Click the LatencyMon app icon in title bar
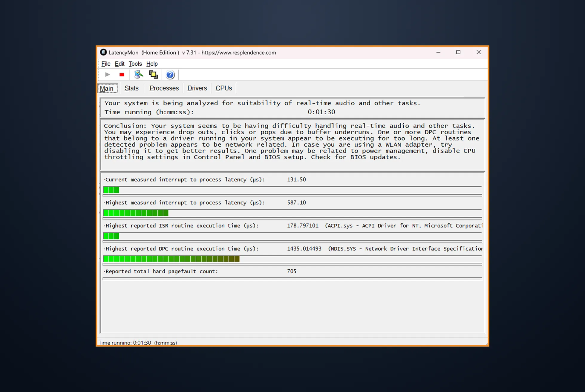 [x=103, y=52]
